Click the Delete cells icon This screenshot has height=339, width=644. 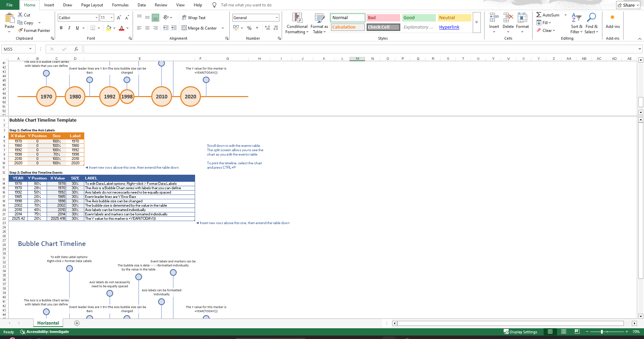pos(508,18)
